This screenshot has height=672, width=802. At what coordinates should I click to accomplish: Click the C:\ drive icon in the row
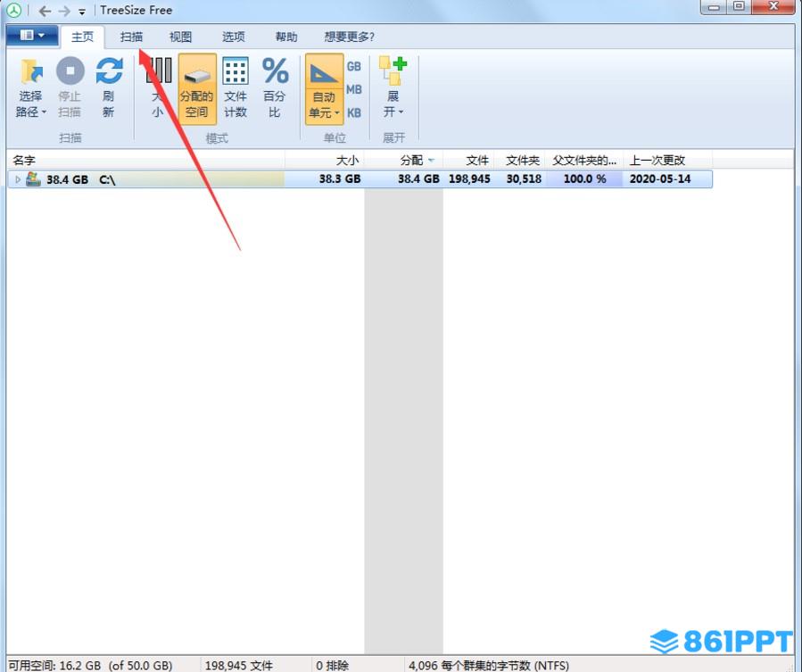(33, 178)
